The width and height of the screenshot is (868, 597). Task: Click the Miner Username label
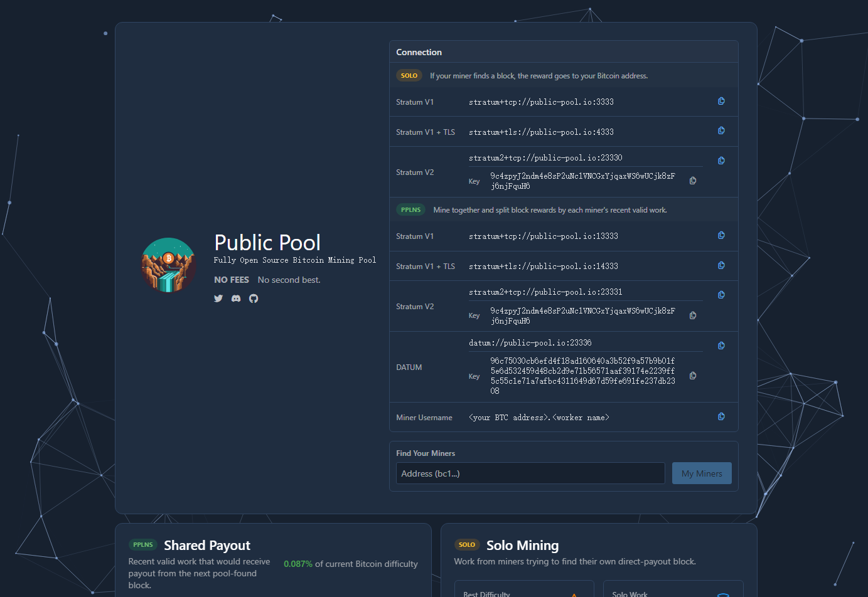[x=424, y=417]
